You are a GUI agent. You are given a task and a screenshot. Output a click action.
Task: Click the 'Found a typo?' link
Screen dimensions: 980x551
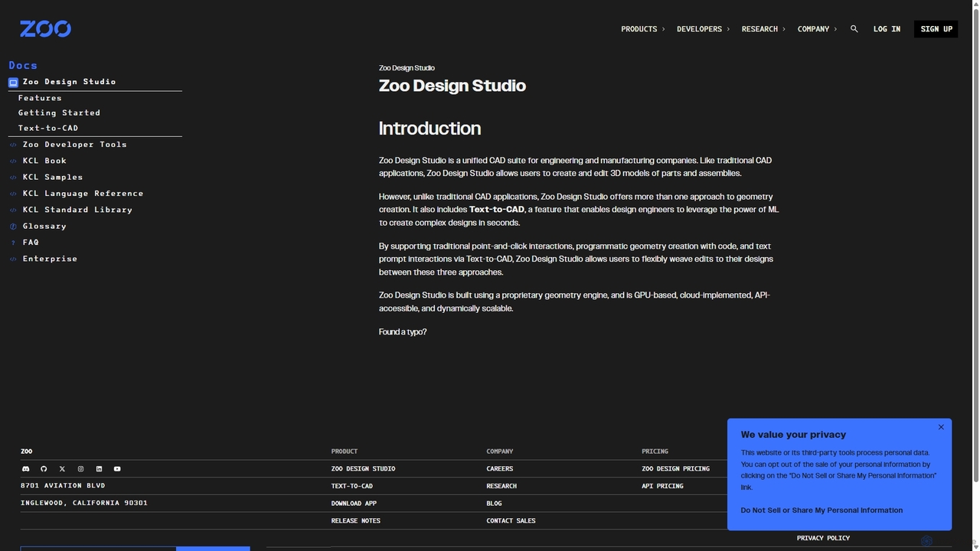click(x=403, y=332)
